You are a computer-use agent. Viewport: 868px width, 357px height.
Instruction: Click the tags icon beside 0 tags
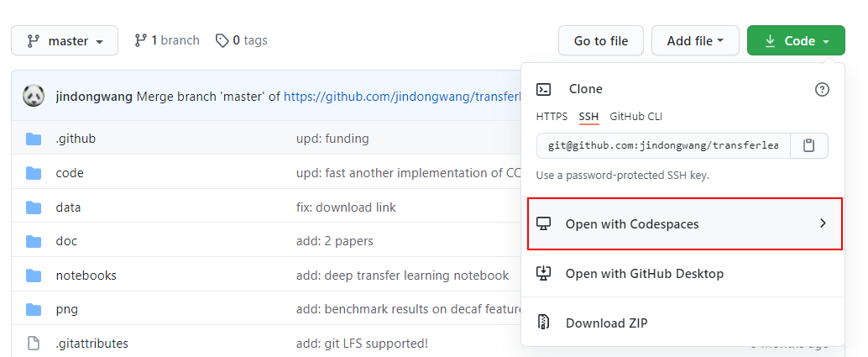tap(222, 40)
